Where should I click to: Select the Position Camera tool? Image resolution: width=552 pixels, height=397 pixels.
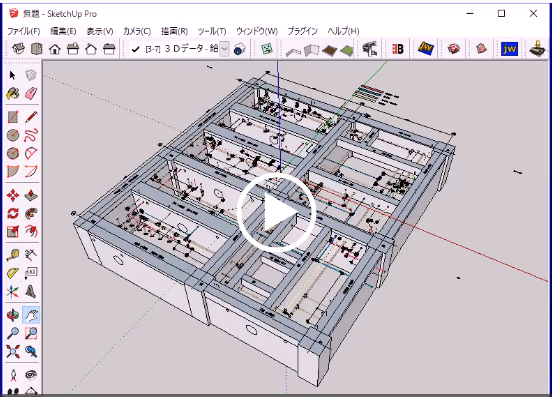[x=13, y=375]
